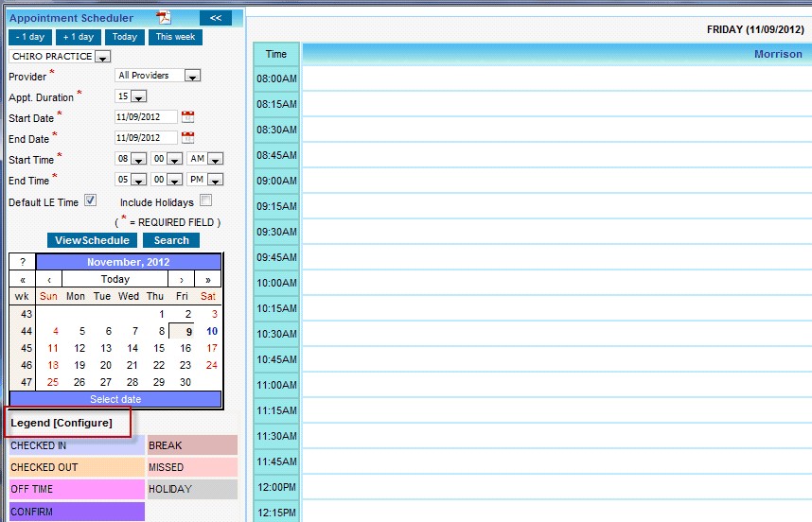This screenshot has height=522, width=812.
Task: Expand the CHIRO PRACTICE dropdown
Action: 103,57
